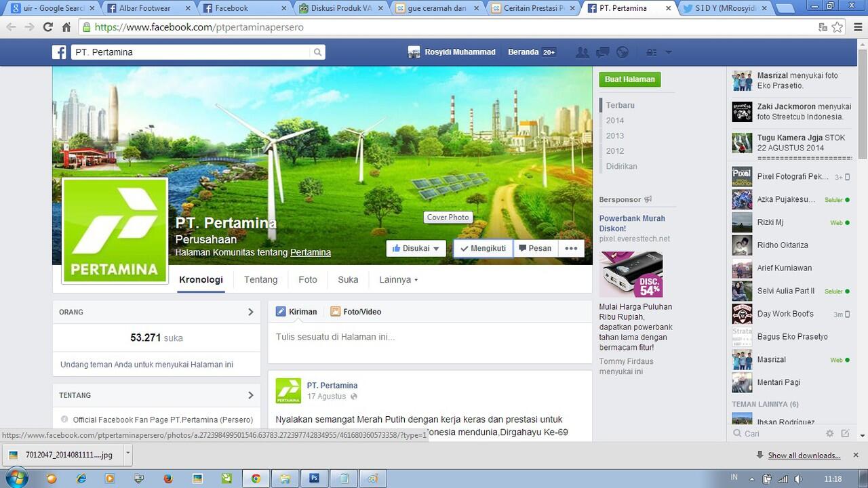Click Pertamina link in Halaman Komunitas line
Viewport: 868px width, 488px height.
[311, 252]
